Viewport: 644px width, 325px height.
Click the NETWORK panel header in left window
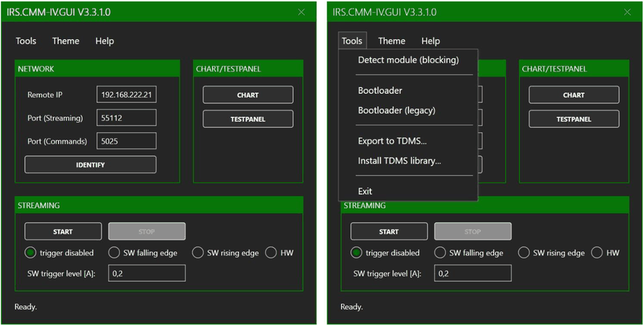pyautogui.click(x=97, y=68)
